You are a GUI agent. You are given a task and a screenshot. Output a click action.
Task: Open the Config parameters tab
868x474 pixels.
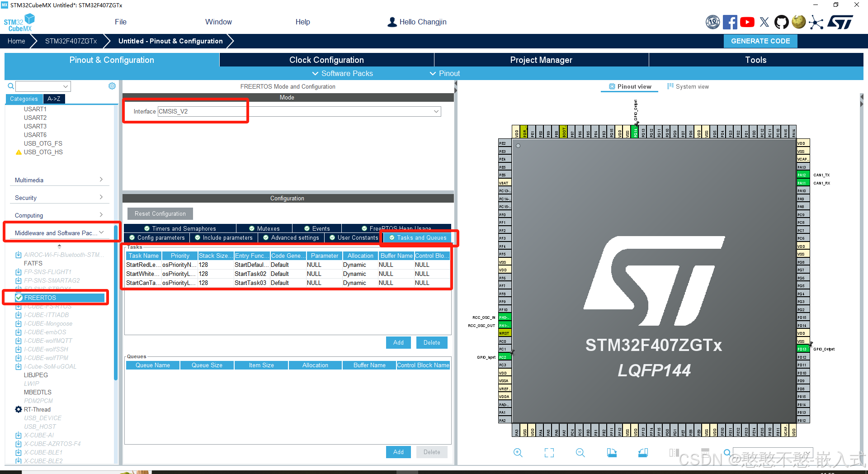(157, 237)
